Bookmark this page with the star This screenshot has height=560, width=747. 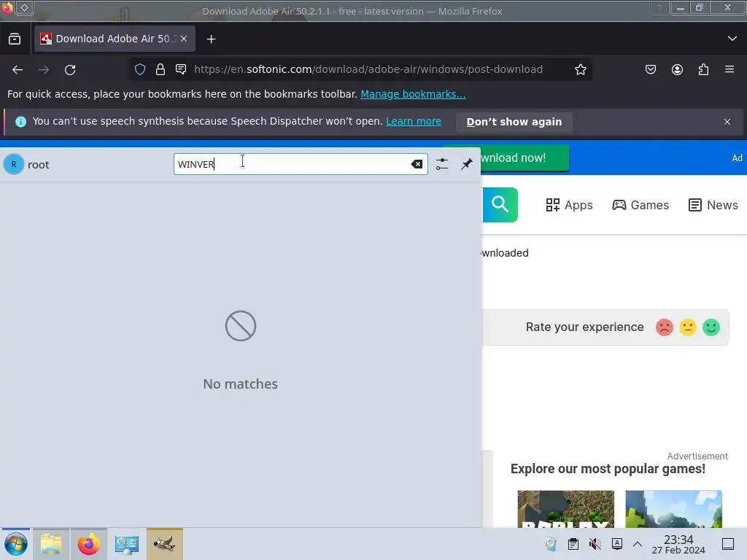click(580, 69)
